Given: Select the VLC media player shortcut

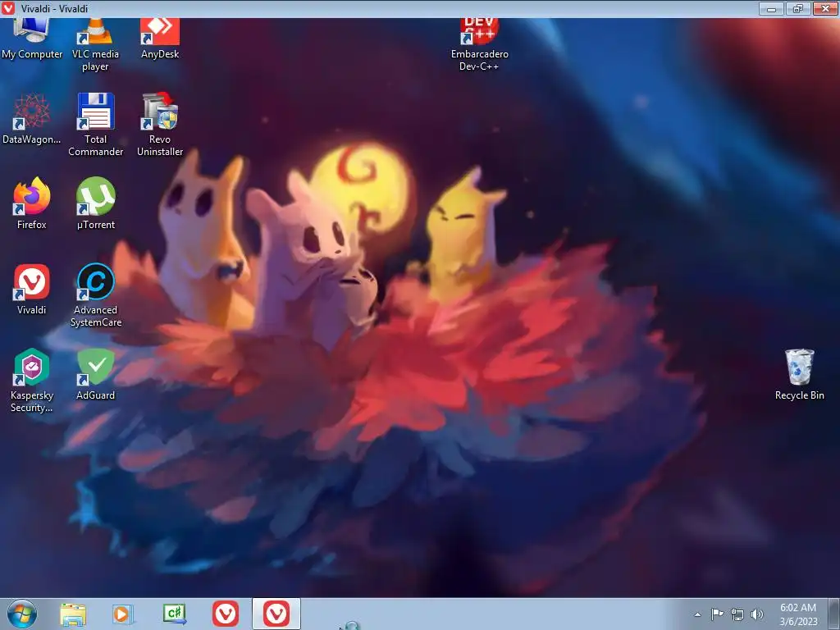Looking at the screenshot, I should (95, 45).
